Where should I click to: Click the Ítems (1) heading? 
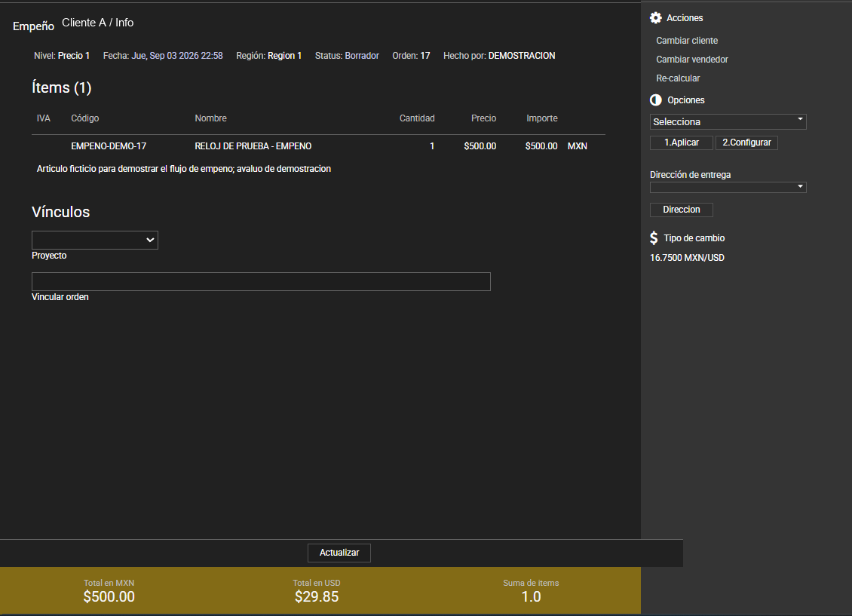pyautogui.click(x=61, y=87)
